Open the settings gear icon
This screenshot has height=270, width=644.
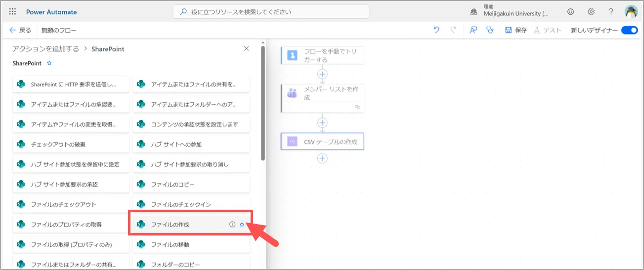click(x=591, y=12)
